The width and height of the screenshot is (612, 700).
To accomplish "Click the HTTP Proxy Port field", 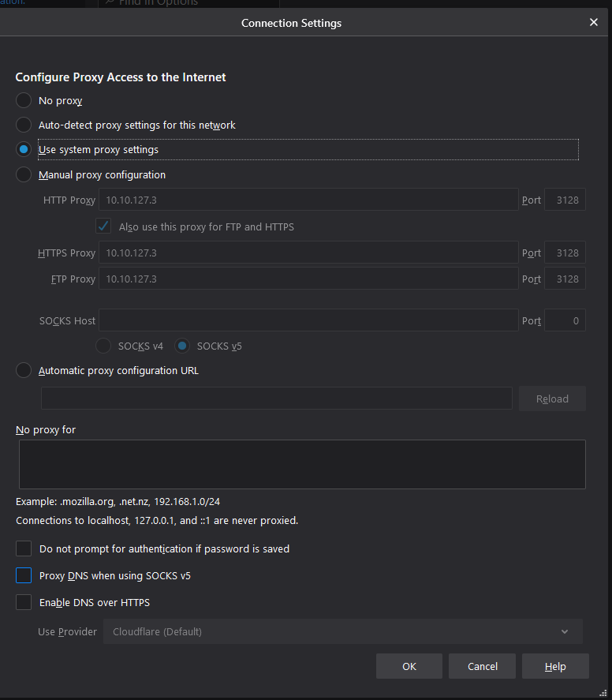I will tap(565, 200).
